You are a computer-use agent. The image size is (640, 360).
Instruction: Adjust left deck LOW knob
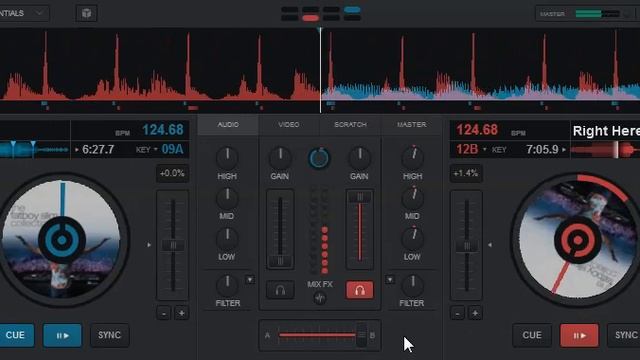tap(227, 238)
